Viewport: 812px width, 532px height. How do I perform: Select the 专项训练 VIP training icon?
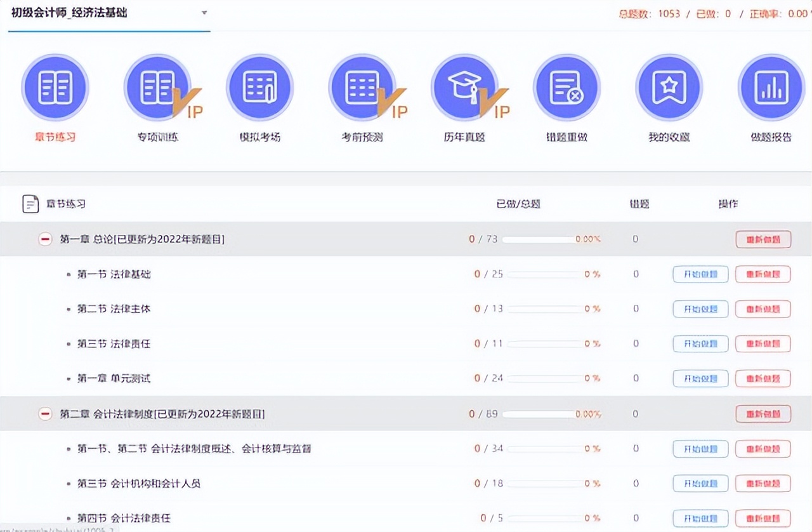(x=157, y=88)
